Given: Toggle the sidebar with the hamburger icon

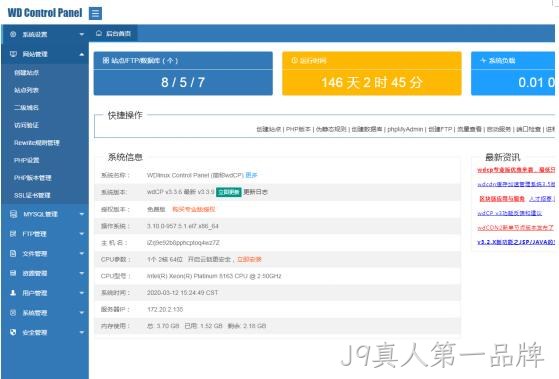Looking at the screenshot, I should [95, 14].
